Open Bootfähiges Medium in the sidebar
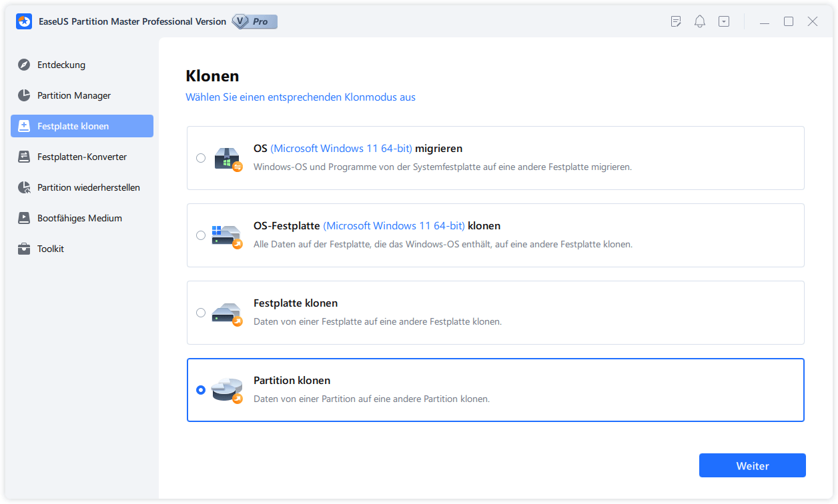This screenshot has width=838, height=504. tap(82, 218)
